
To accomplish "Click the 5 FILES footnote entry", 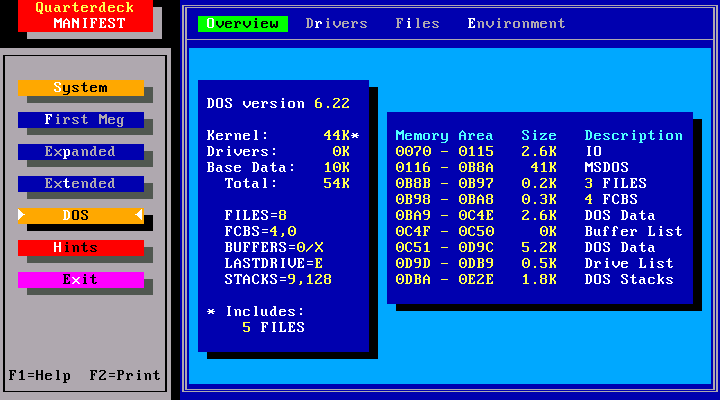I will click(x=274, y=327).
